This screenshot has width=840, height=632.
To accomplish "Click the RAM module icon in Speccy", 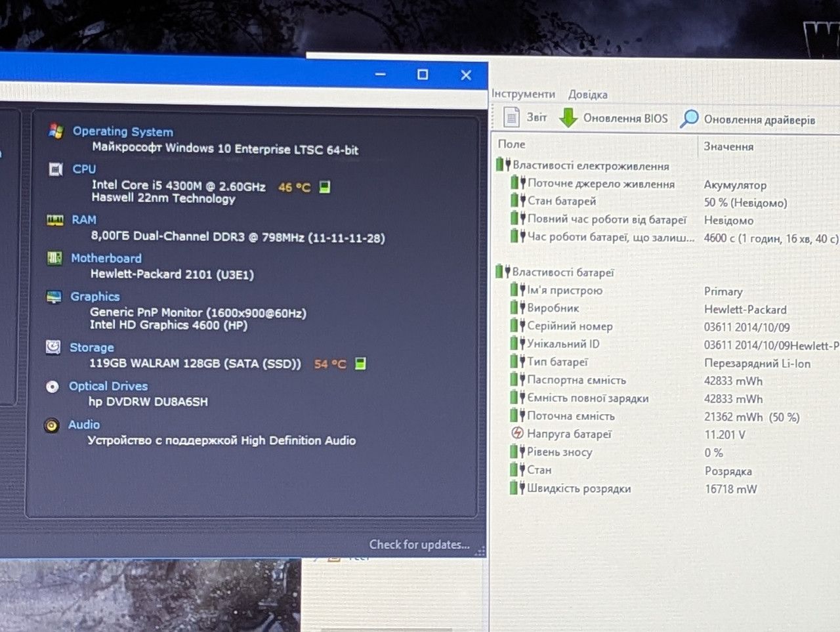I will click(x=55, y=220).
